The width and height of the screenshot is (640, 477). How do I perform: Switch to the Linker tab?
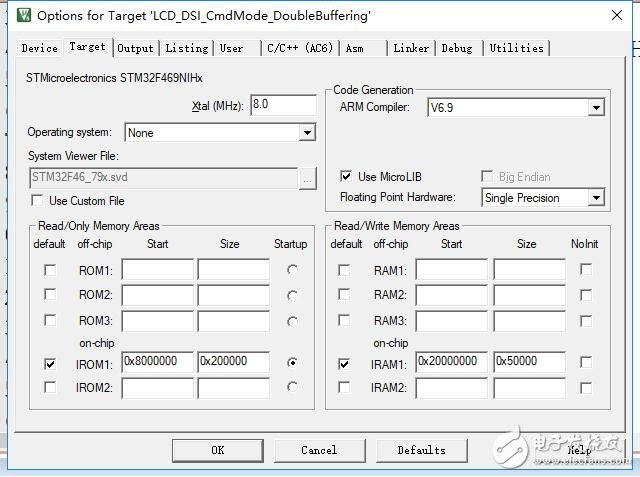pos(411,48)
